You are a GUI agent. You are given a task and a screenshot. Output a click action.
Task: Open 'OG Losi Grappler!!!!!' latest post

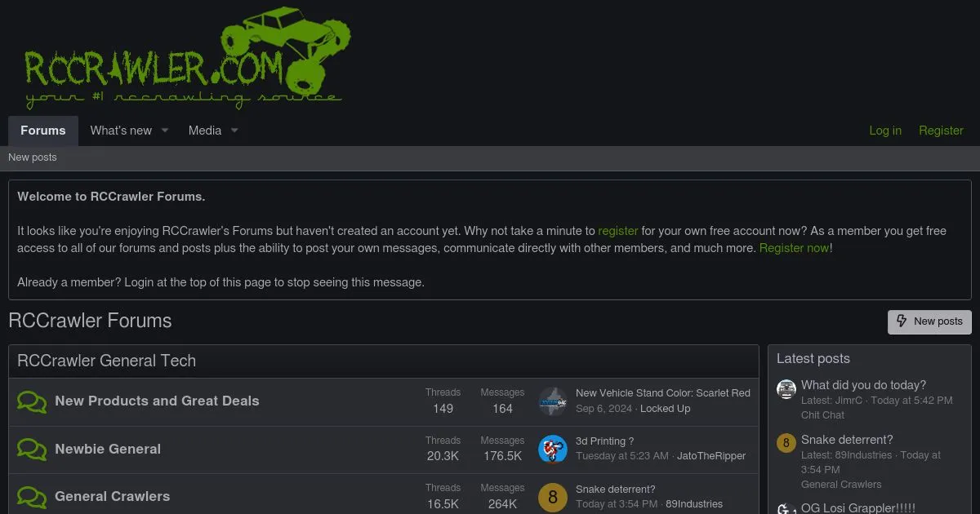tap(858, 507)
